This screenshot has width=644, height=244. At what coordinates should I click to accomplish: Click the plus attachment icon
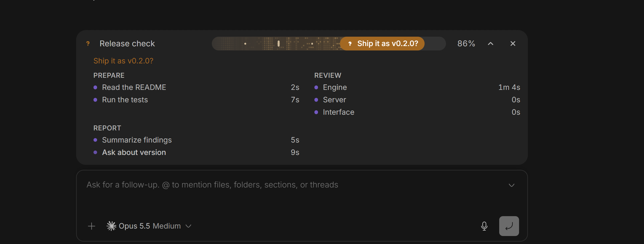pos(92,226)
